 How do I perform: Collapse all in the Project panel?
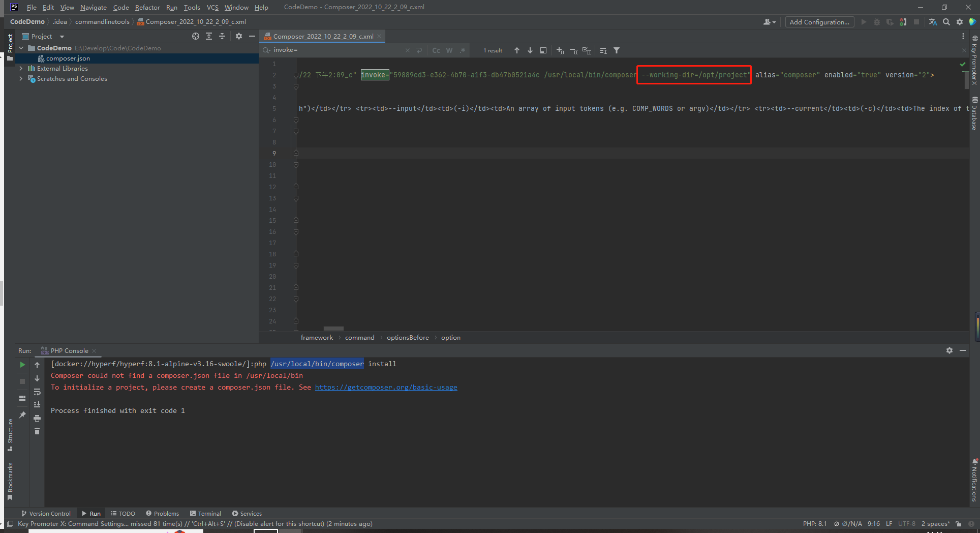[222, 36]
